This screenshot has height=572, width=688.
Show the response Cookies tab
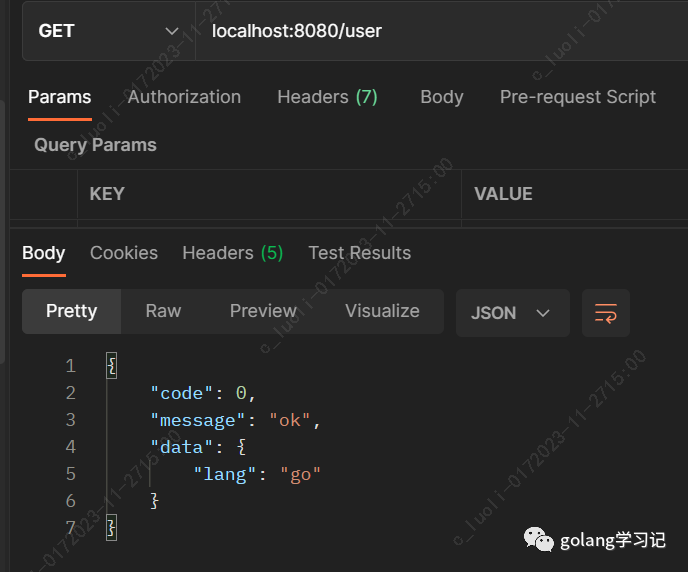[x=124, y=253]
